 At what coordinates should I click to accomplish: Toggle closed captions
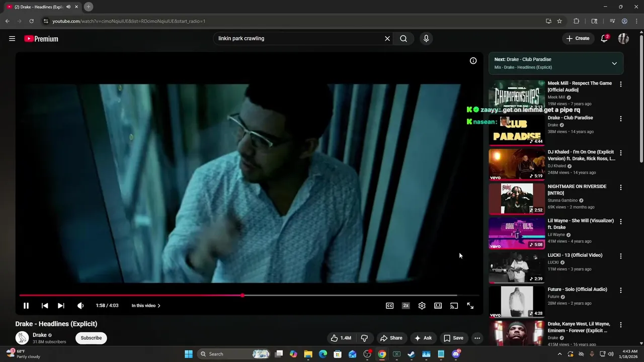(389, 306)
